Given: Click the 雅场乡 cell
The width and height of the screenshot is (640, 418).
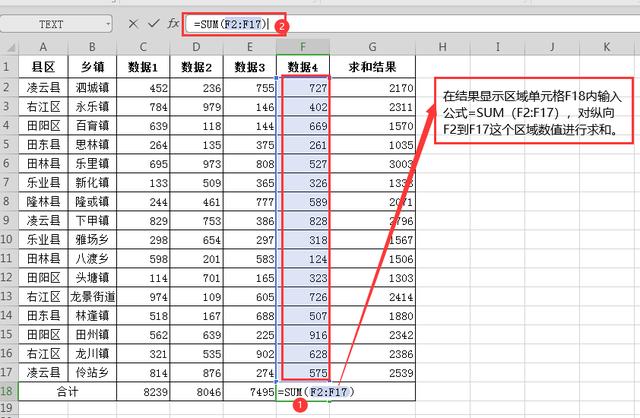Looking at the screenshot, I should (92, 240).
